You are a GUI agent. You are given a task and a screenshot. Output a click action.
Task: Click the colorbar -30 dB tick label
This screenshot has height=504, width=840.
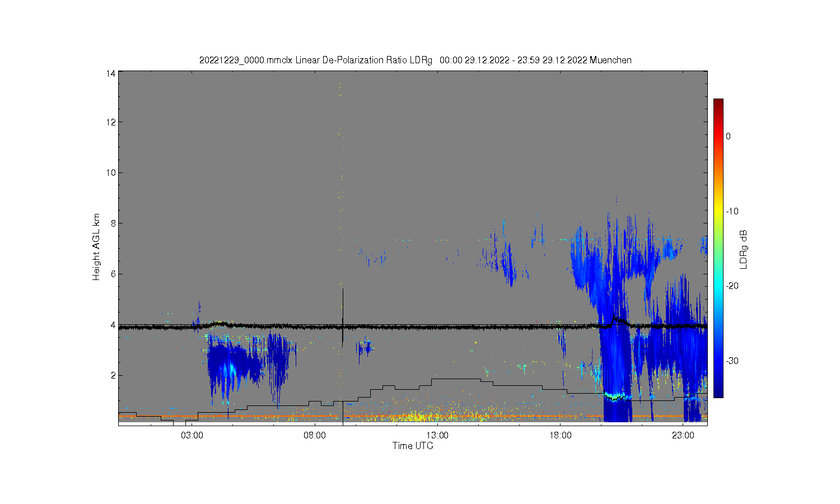(x=732, y=361)
